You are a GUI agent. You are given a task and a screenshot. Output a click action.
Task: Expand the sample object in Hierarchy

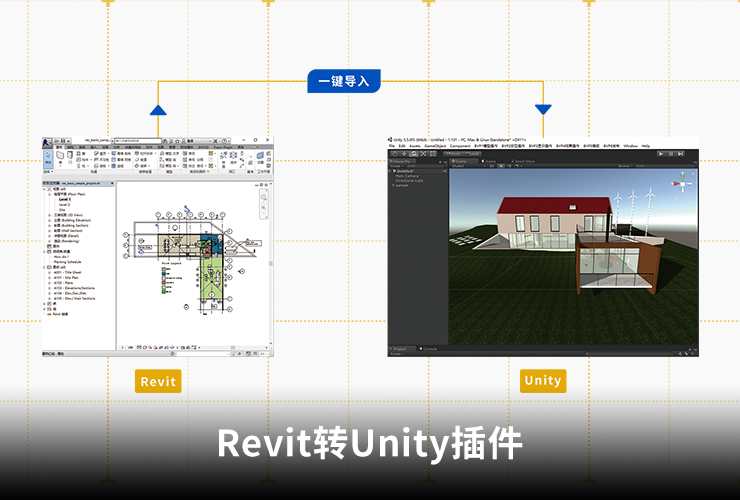point(394,186)
